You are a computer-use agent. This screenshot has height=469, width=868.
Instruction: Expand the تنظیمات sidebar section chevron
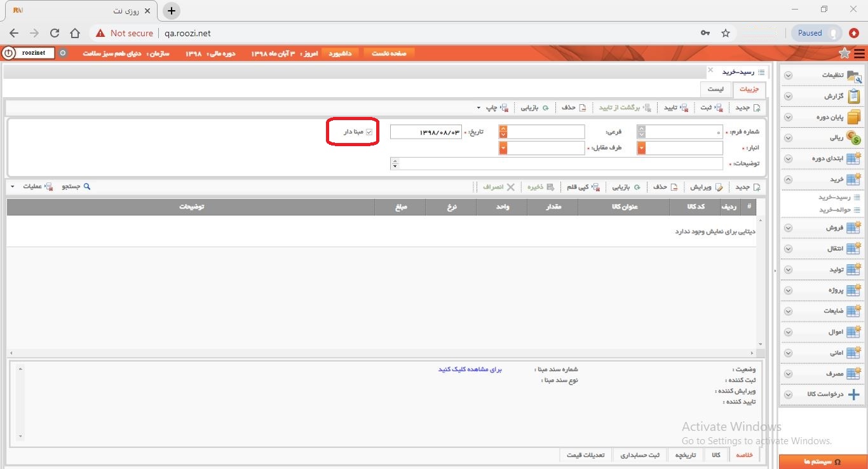click(x=788, y=75)
